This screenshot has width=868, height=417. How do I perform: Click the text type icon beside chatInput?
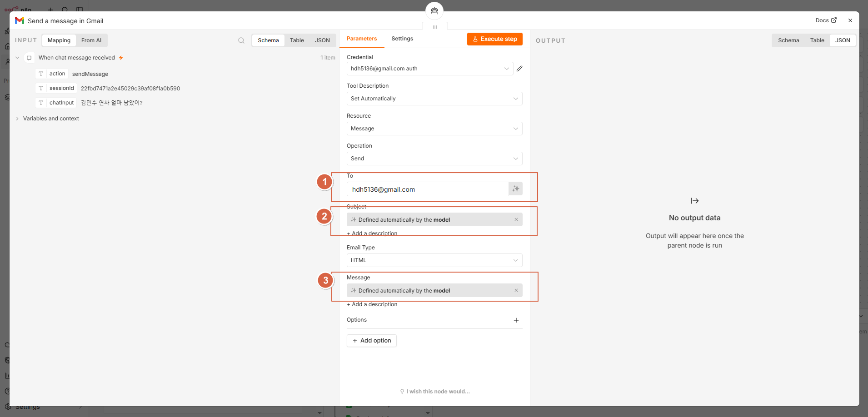41,103
